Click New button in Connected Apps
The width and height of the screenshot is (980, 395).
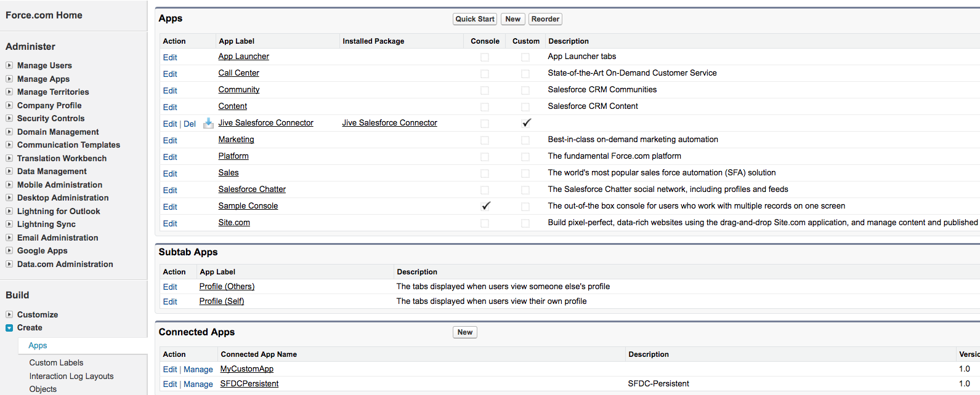pos(465,332)
